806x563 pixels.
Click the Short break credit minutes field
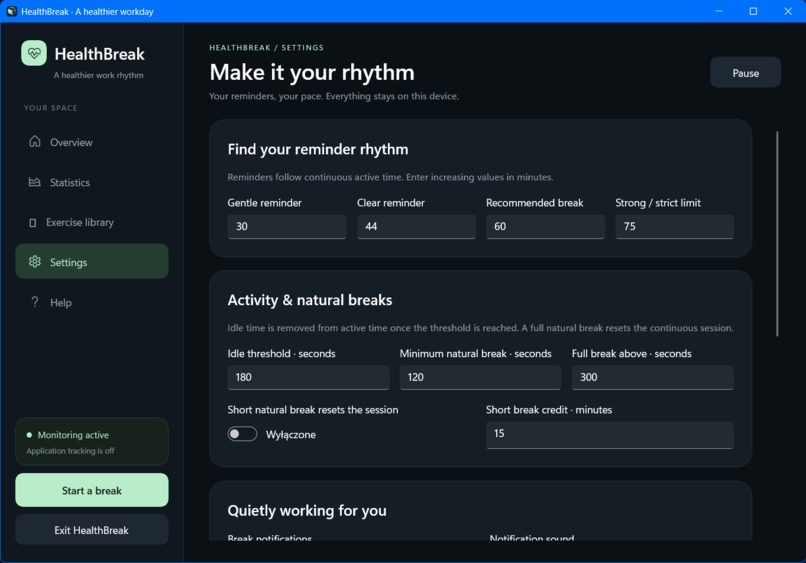click(x=610, y=434)
